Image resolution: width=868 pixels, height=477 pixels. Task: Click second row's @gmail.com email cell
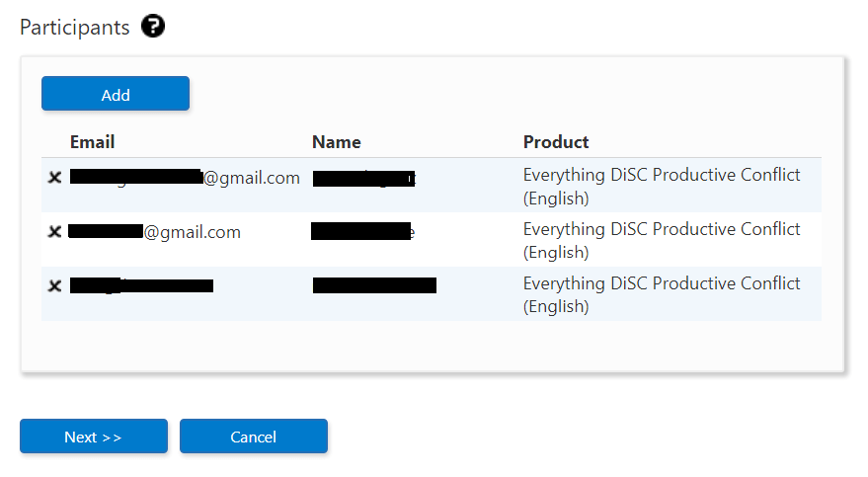pyautogui.click(x=154, y=231)
